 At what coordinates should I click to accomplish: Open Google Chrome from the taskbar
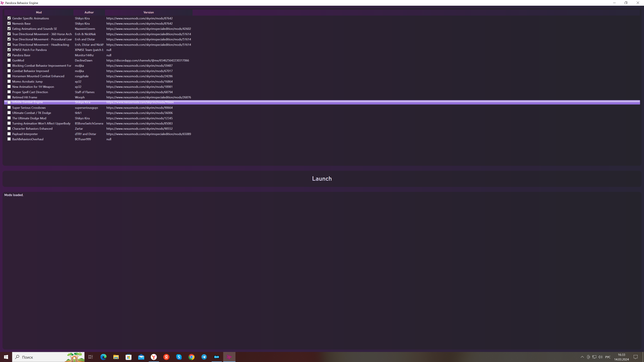[192, 357]
